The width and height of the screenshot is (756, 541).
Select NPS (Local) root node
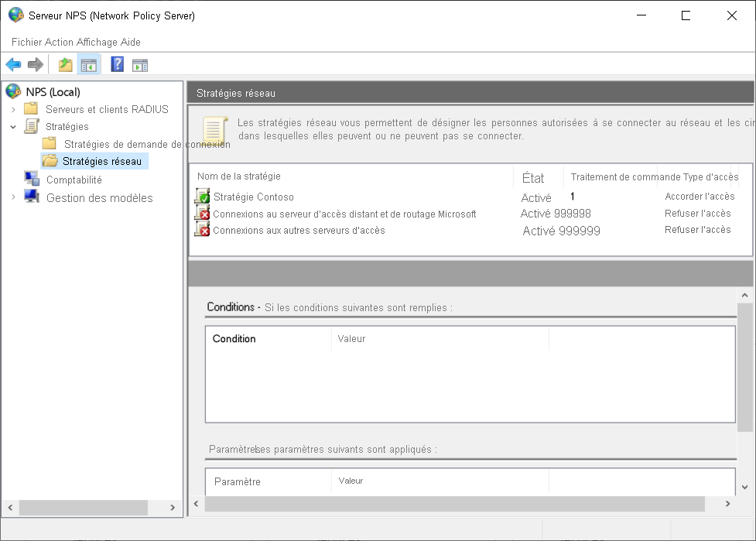point(53,92)
